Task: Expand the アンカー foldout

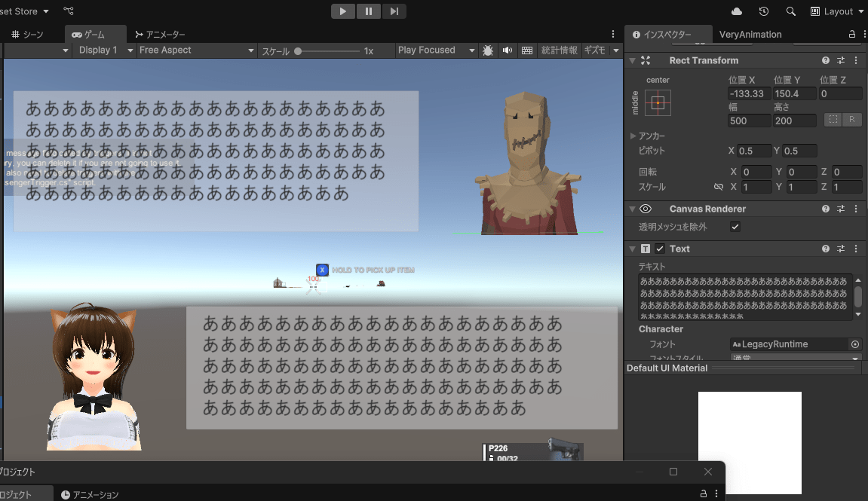Action: coord(633,136)
